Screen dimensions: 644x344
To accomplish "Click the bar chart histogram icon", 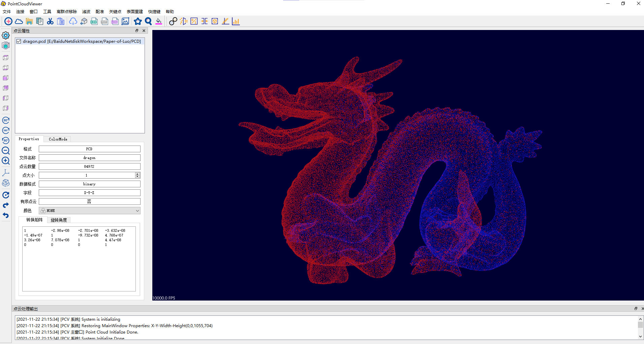I will click(236, 22).
